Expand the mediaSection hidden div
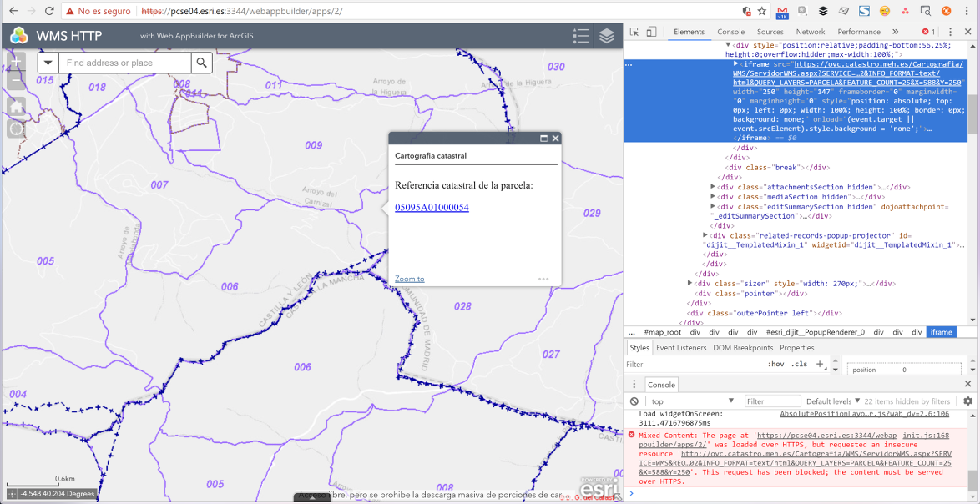This screenshot has height=504, width=980. tap(713, 196)
